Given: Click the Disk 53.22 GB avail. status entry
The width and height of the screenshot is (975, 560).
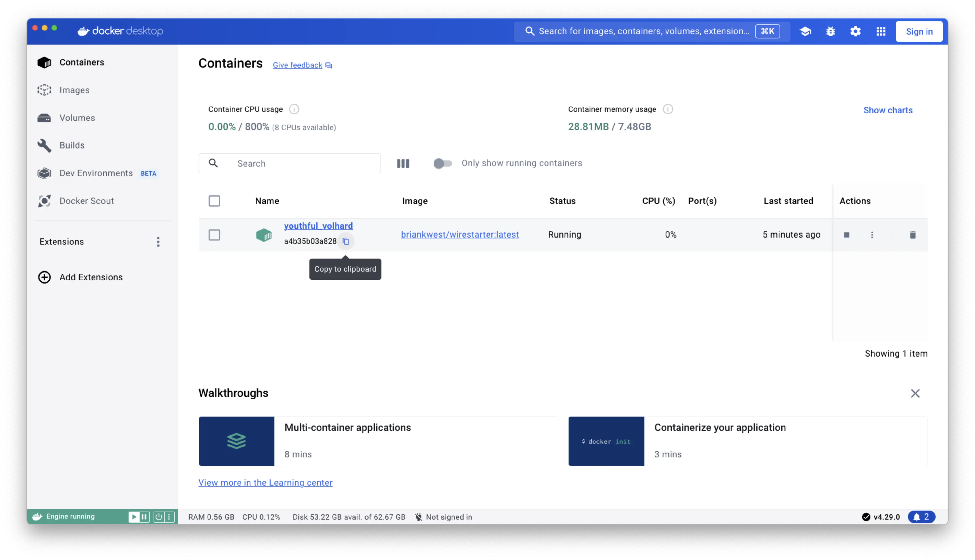Looking at the screenshot, I should click(349, 517).
